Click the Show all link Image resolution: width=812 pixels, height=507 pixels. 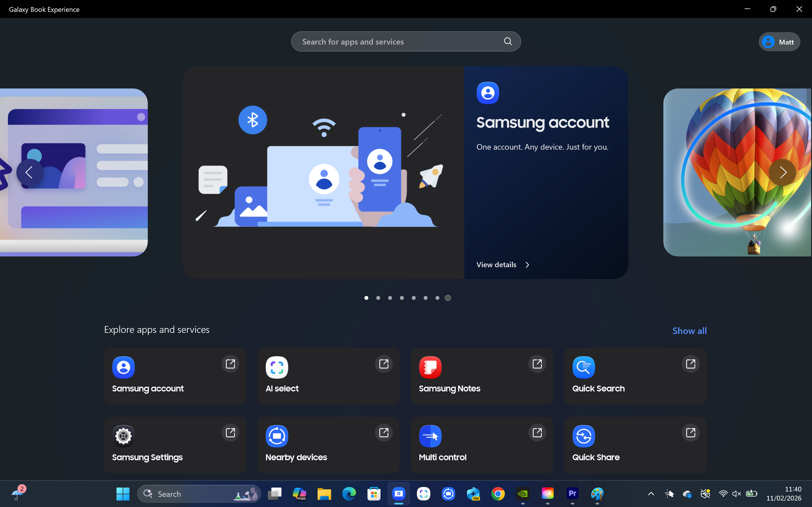689,331
